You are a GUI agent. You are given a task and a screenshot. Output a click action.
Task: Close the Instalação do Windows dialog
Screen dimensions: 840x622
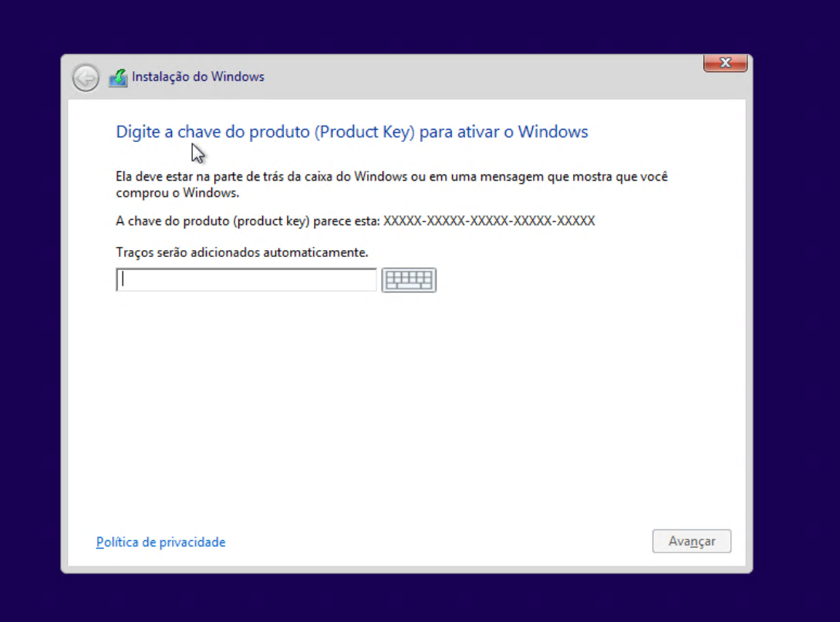click(725, 63)
